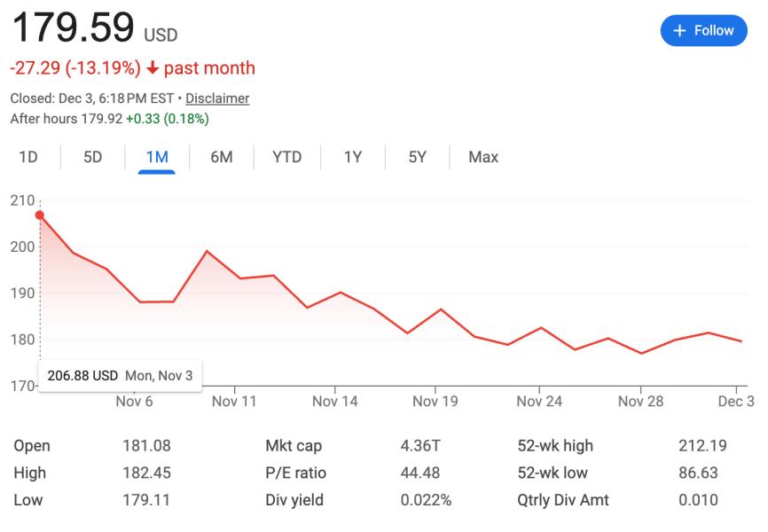Click the plus icon in the Follow button

point(680,31)
